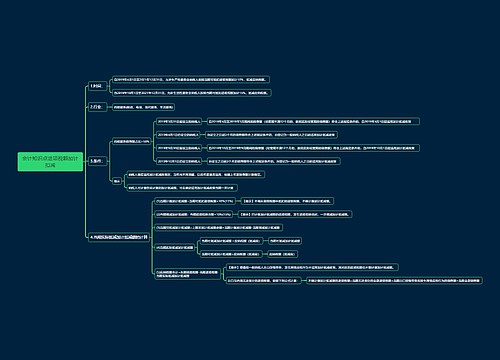Select the bottommost date node under the 50% condition
The image size is (500, 360).
click(x=179, y=161)
